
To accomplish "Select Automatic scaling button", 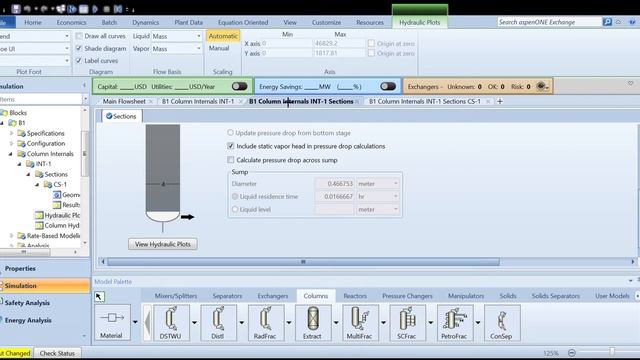I will click(222, 36).
